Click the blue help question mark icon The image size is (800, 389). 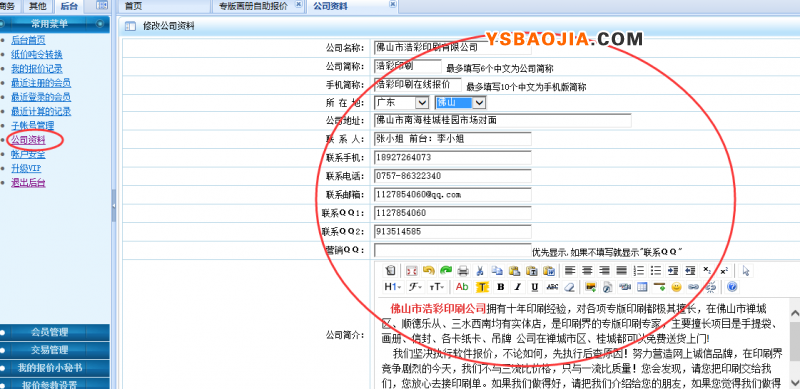732,287
